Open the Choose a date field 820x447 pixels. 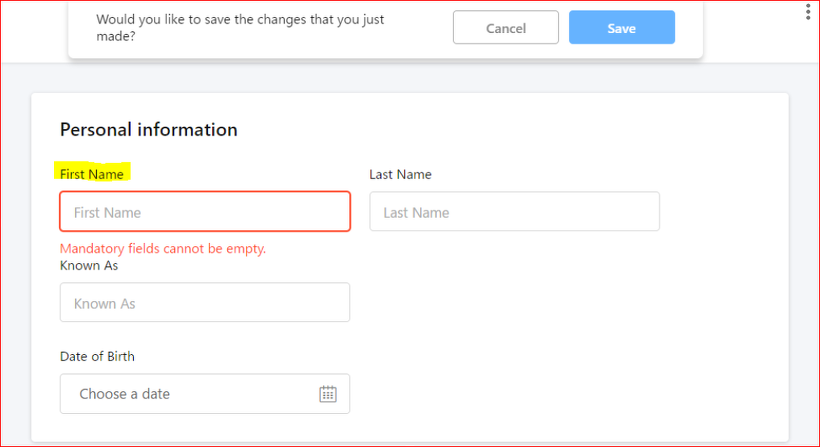[190, 394]
